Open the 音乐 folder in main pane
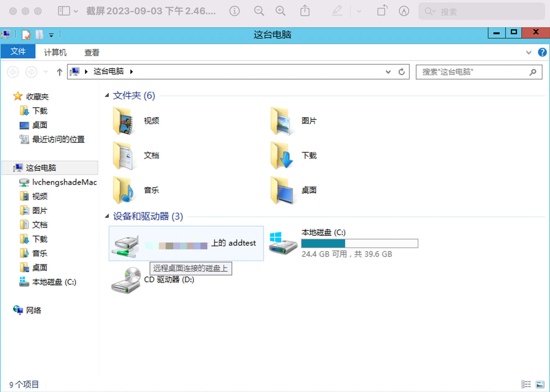The height and width of the screenshot is (392, 550). click(151, 190)
